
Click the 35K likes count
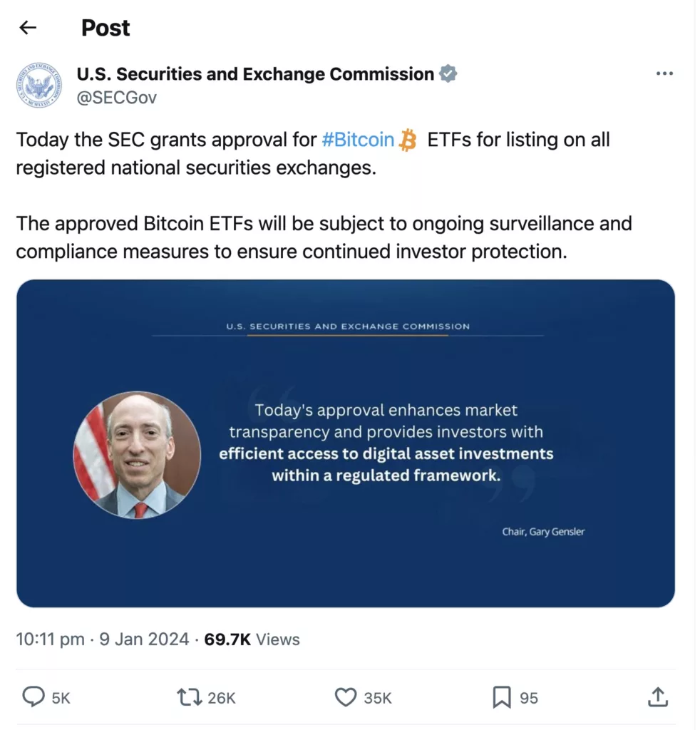[x=378, y=698]
